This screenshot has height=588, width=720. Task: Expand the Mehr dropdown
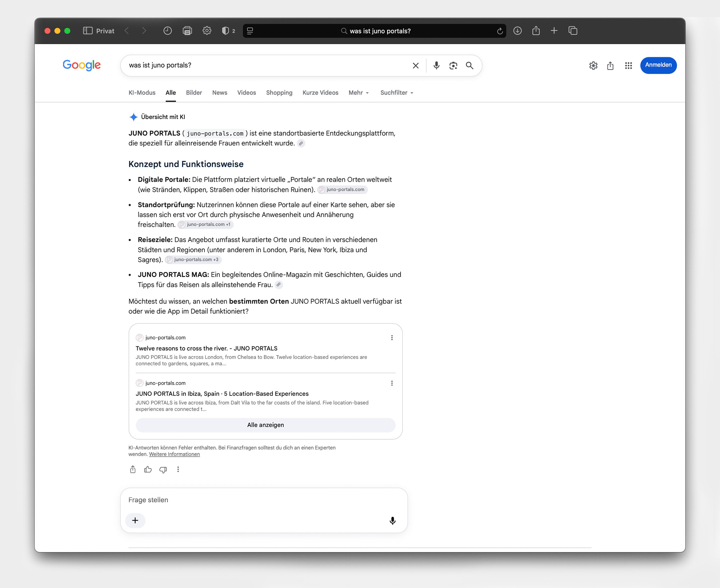(358, 93)
